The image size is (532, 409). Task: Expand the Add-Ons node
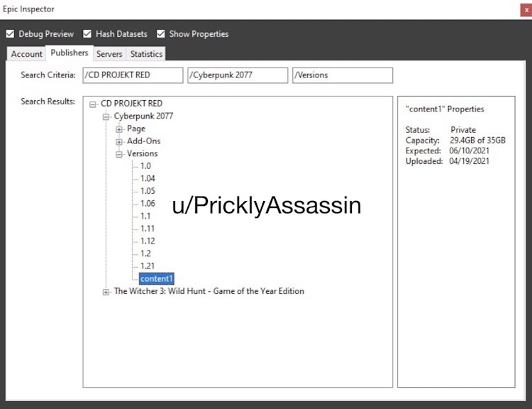[119, 142]
